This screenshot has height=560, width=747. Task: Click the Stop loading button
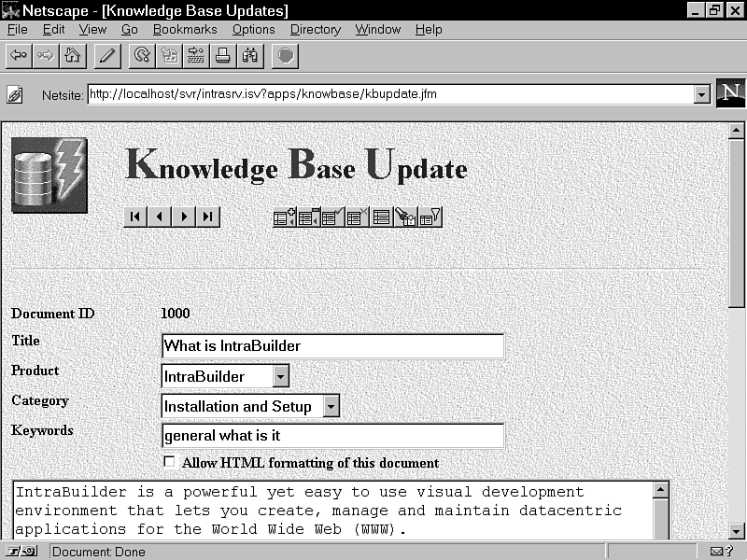point(286,56)
